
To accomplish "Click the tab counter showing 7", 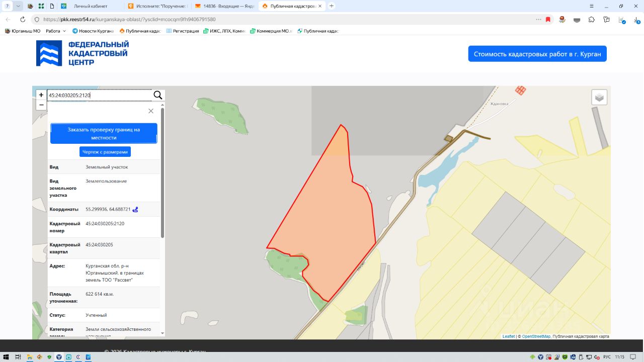I will coord(7,6).
